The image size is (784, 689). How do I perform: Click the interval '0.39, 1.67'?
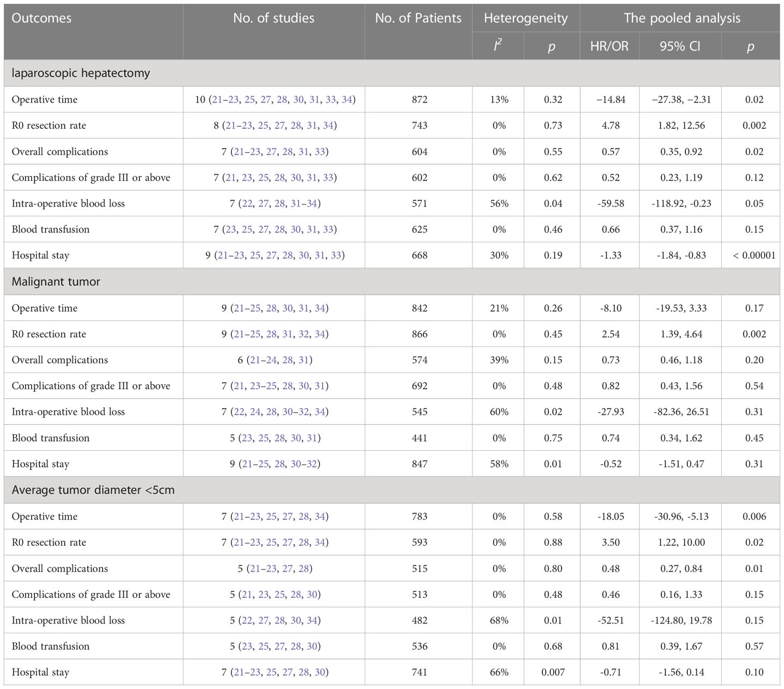[681, 647]
